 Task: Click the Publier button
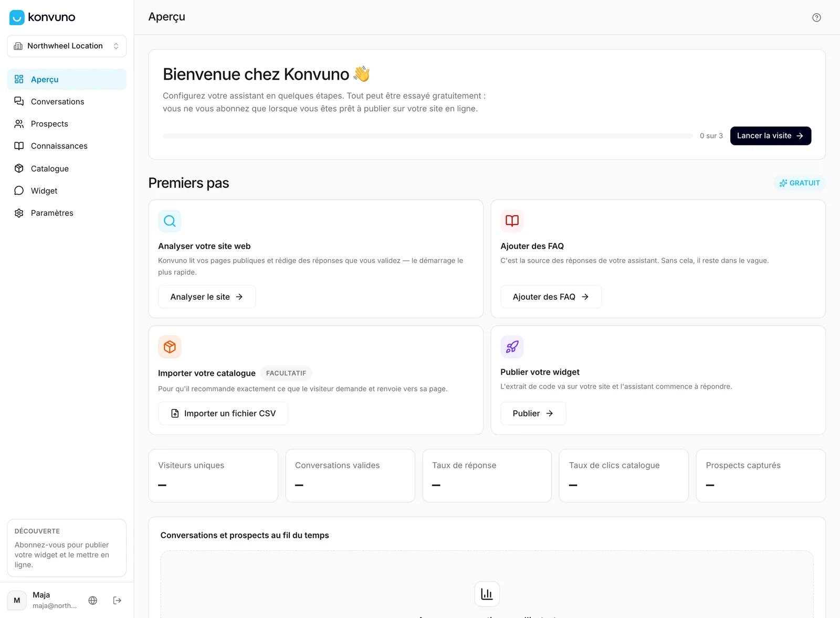coord(533,413)
